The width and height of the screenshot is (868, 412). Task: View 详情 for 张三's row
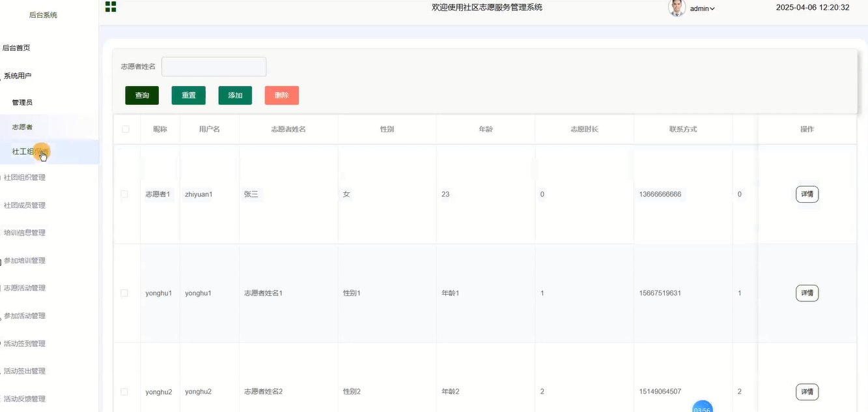click(x=807, y=194)
